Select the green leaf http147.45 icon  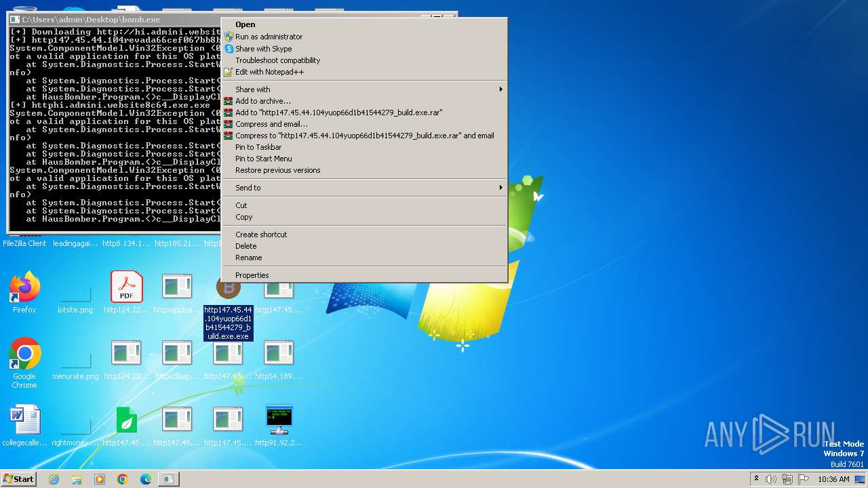(x=127, y=426)
